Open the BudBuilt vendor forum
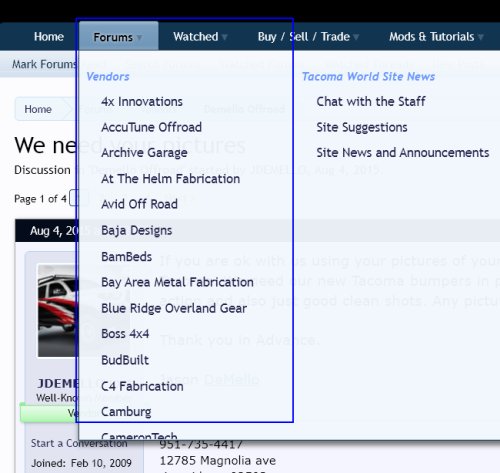 (125, 360)
